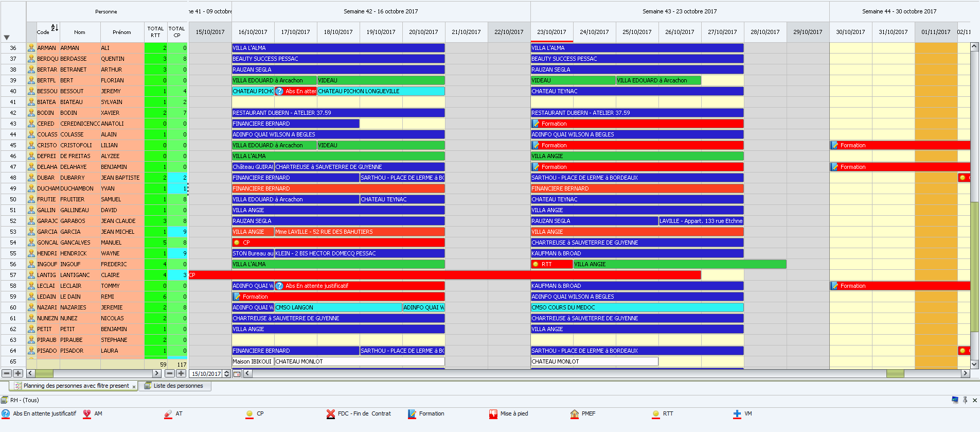Click the person icon for BODIN XAVIER
This screenshot has height=432, width=980.
click(x=31, y=113)
